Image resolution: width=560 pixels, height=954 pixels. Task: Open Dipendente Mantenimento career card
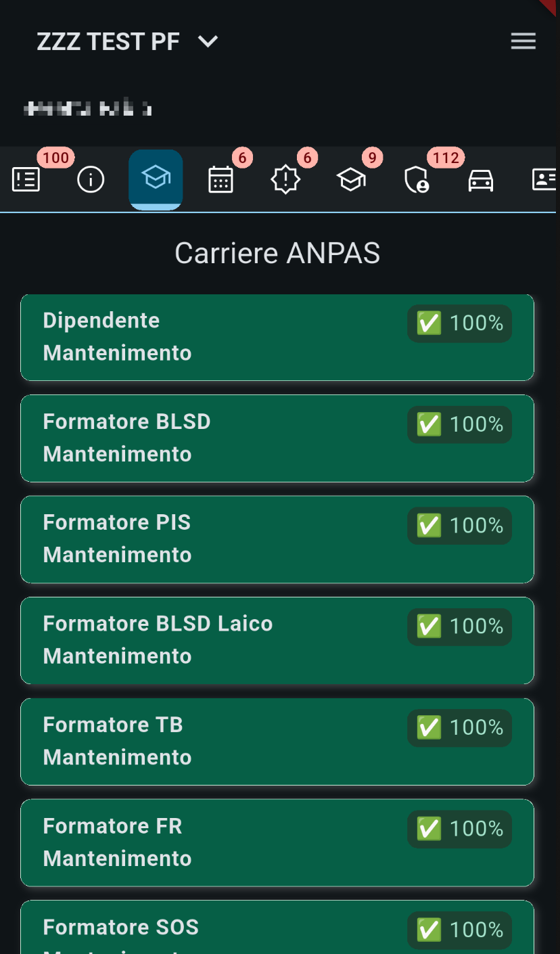pos(277,337)
